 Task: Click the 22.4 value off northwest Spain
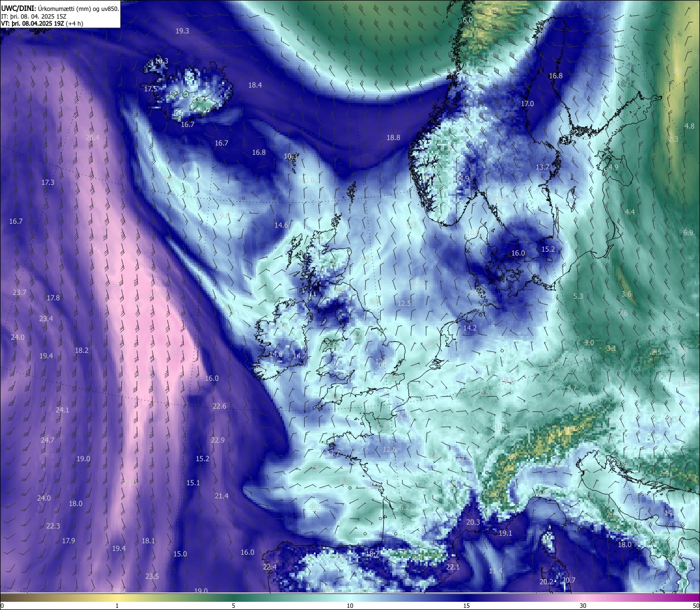click(x=270, y=567)
